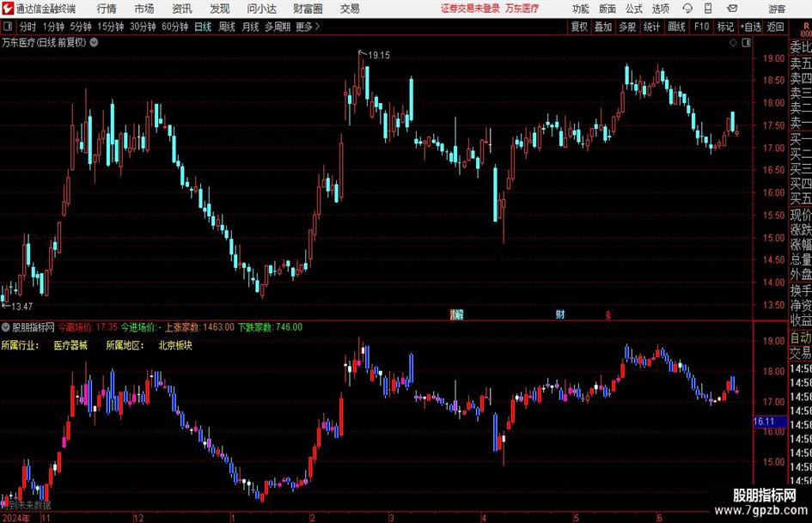Open the 行情 menu
The image size is (812, 523).
107,9
